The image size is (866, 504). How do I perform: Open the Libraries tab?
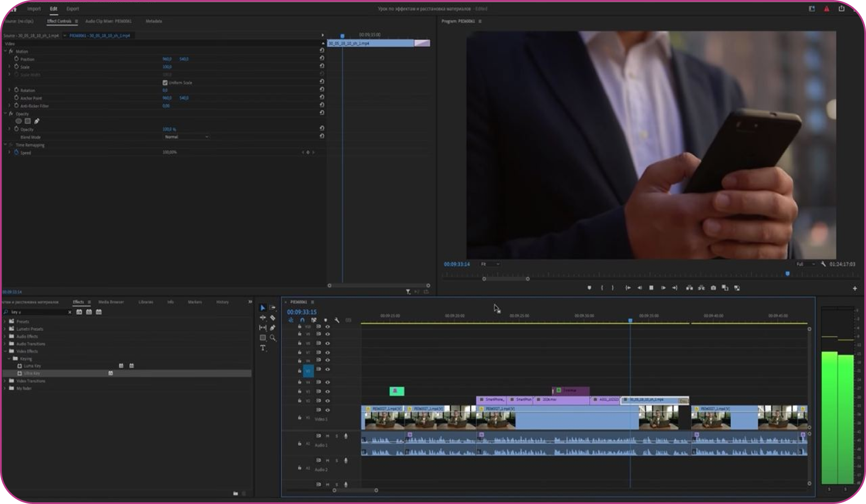click(x=146, y=302)
